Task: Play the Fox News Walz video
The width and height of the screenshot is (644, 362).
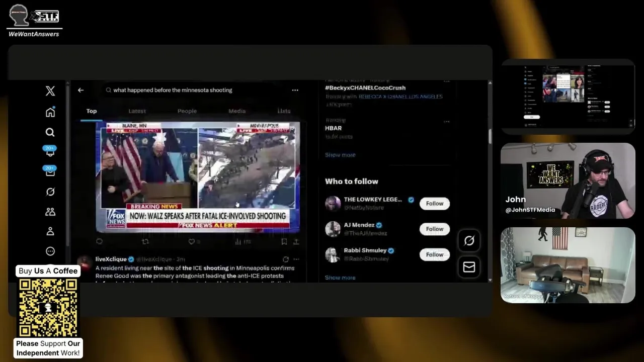Action: 198,177
